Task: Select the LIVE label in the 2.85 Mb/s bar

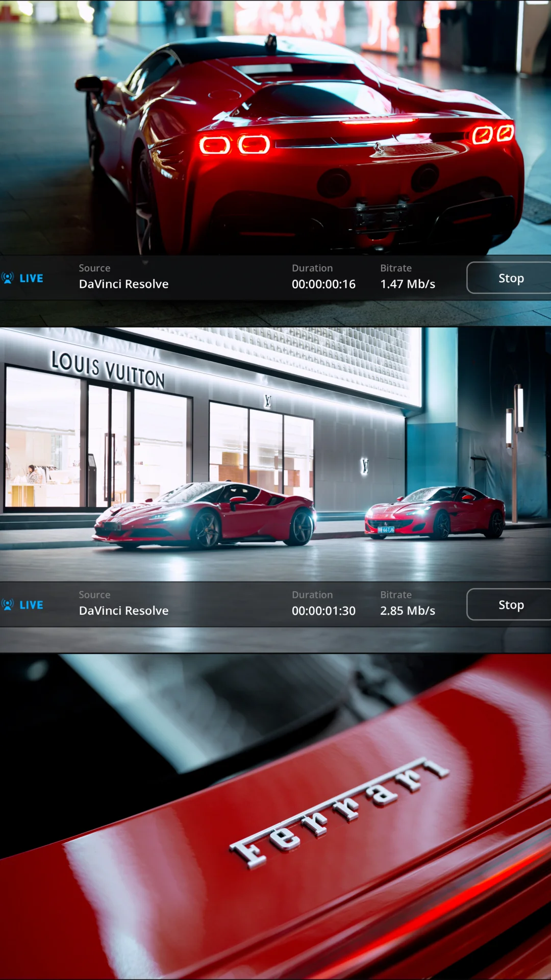Action: point(31,605)
